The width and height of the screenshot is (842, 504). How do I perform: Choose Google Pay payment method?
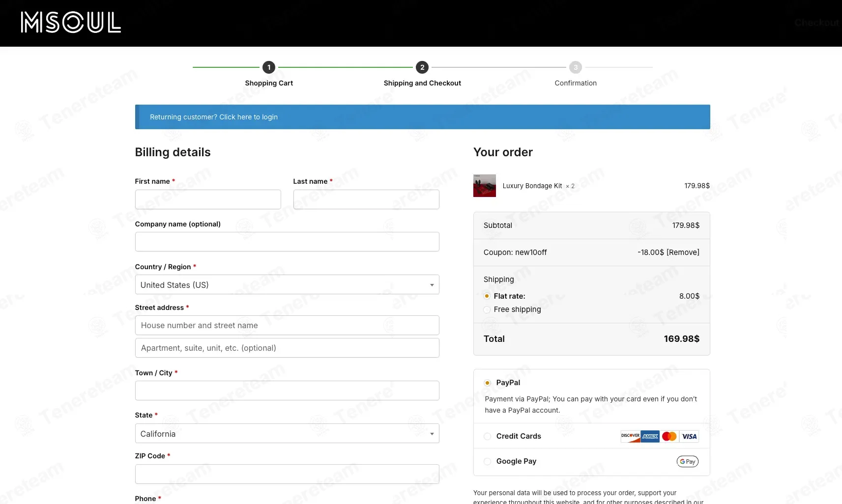(487, 461)
